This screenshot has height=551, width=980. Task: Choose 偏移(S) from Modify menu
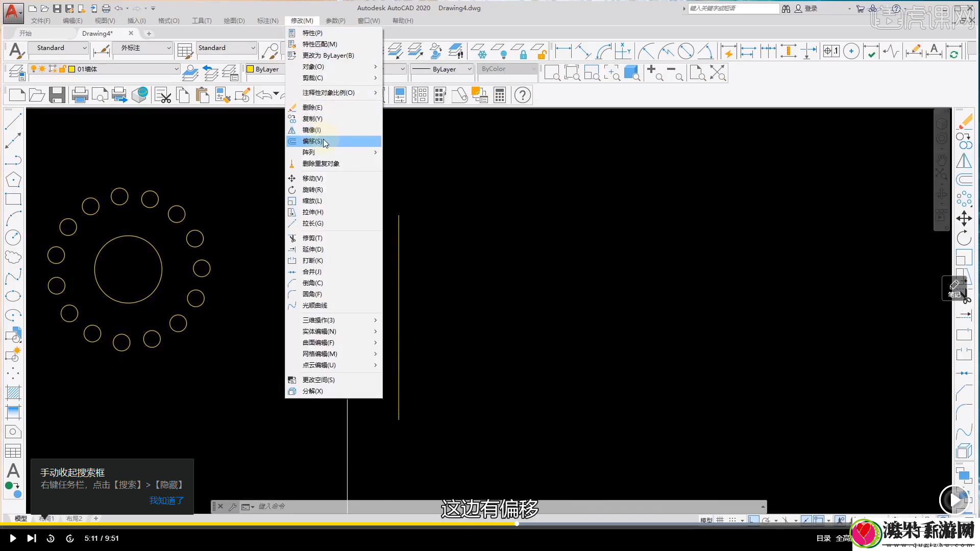coord(334,141)
